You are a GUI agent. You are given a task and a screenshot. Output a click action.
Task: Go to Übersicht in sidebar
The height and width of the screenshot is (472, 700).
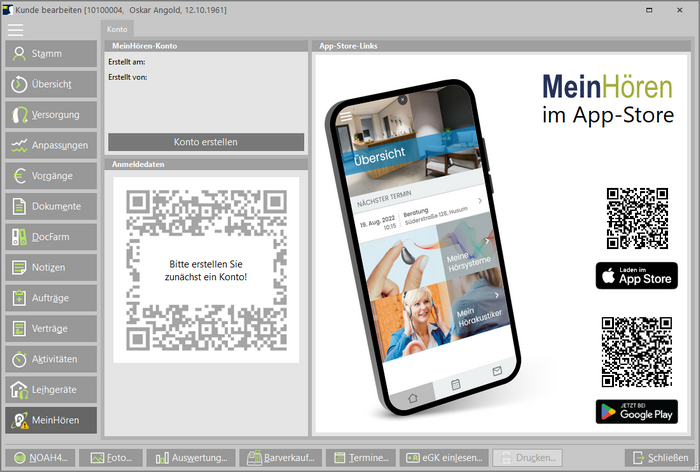click(51, 85)
